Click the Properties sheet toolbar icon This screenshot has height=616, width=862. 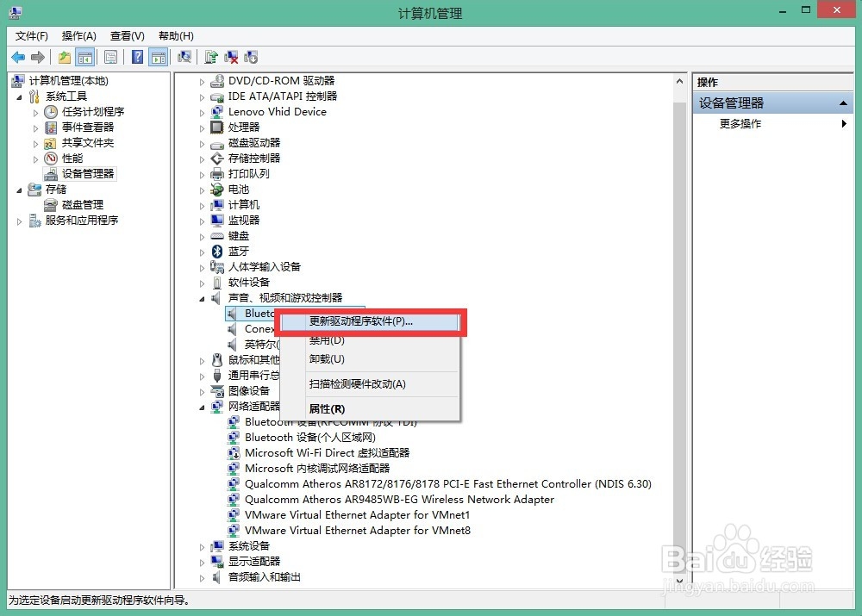[x=110, y=57]
